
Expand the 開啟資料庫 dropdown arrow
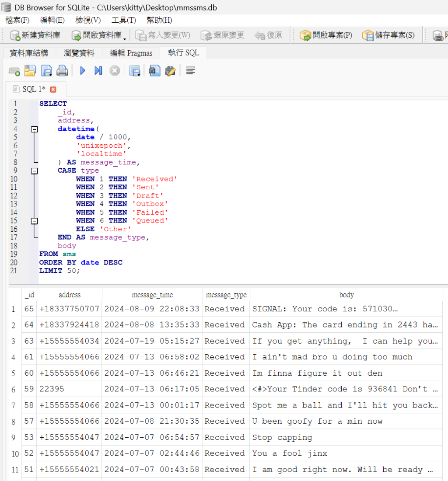(x=125, y=39)
